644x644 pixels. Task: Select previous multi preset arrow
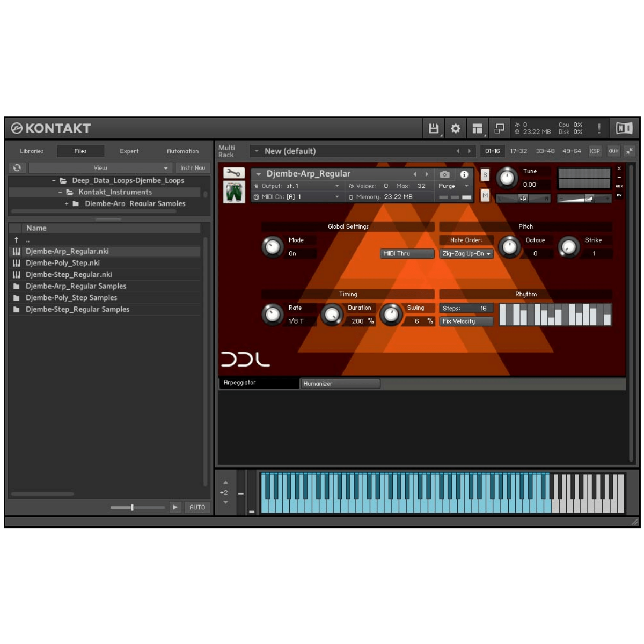(x=458, y=151)
